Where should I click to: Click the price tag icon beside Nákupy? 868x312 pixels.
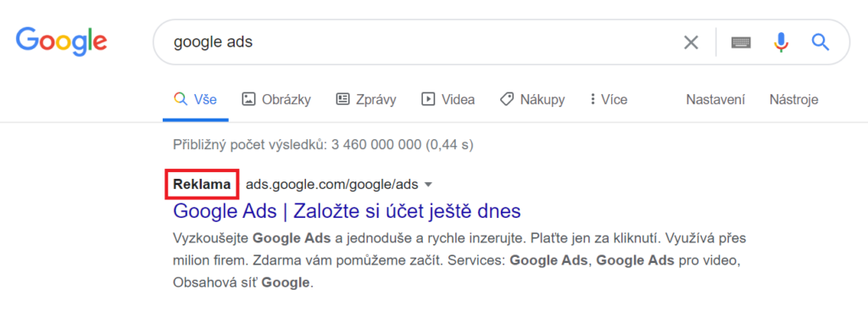click(x=507, y=99)
